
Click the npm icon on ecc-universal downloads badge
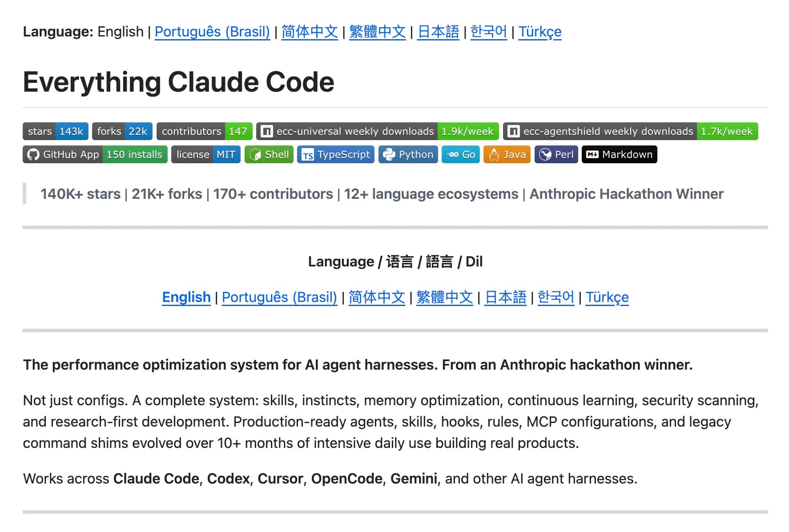click(267, 131)
